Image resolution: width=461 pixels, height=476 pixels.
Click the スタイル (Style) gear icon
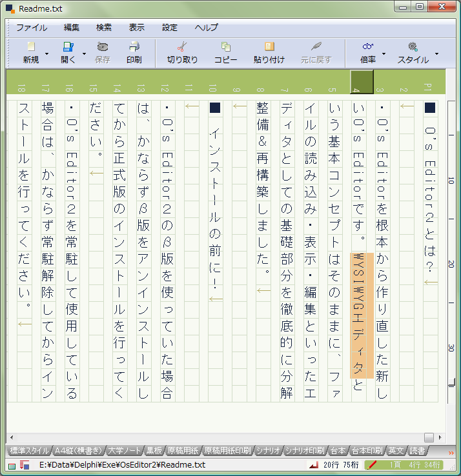click(x=413, y=46)
